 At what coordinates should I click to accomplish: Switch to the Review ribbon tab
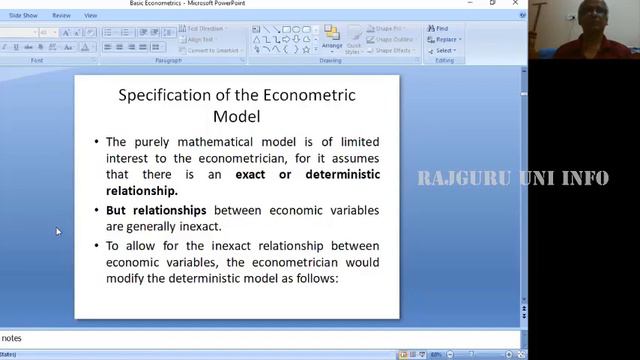click(x=61, y=16)
